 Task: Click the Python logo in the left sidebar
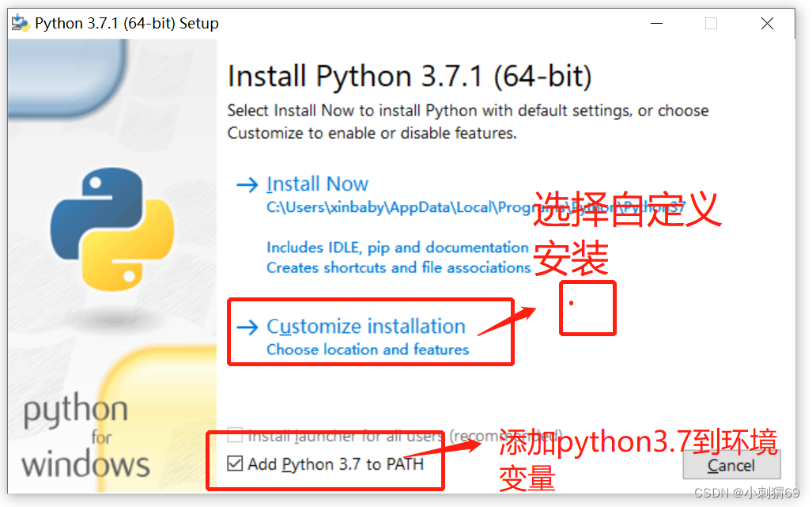(x=112, y=229)
